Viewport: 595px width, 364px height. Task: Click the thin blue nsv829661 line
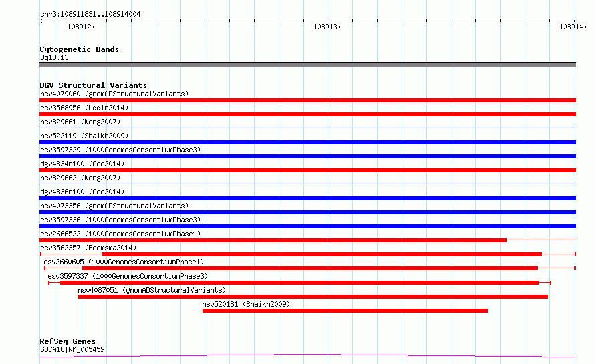point(308,128)
